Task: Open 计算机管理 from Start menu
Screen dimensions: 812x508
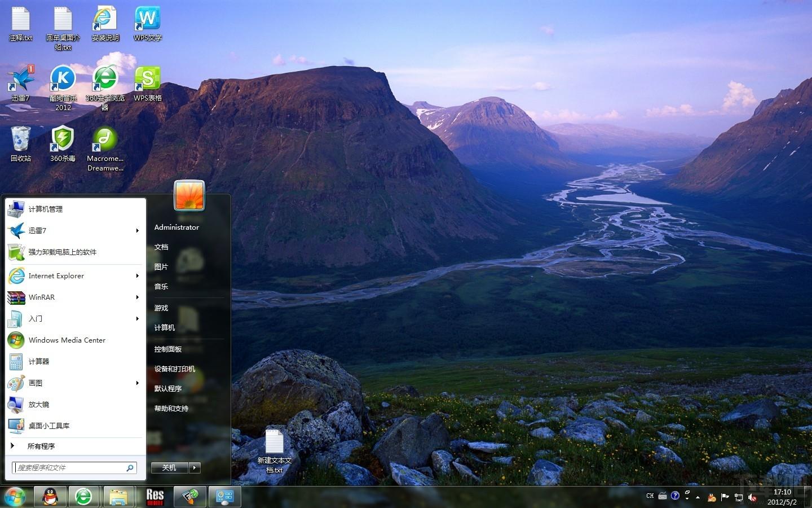Action: click(x=75, y=209)
